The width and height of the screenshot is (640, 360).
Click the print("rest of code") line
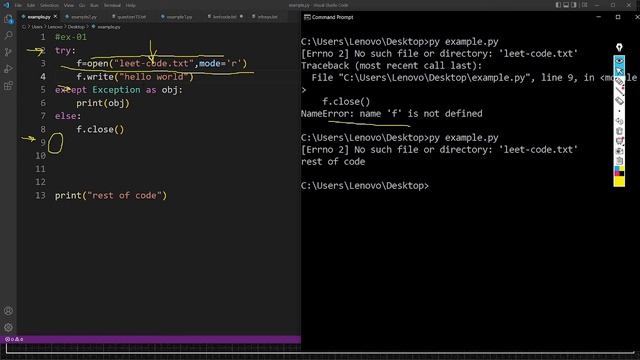coord(111,196)
